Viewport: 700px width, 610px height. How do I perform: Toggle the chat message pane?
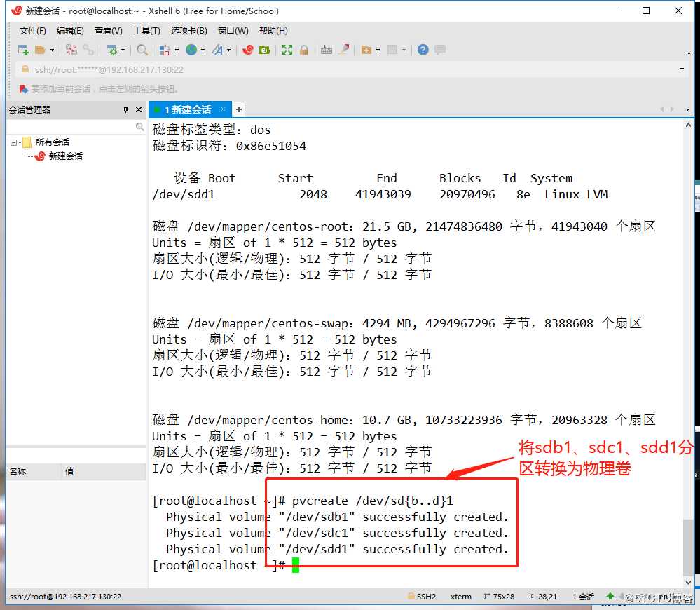click(x=440, y=50)
